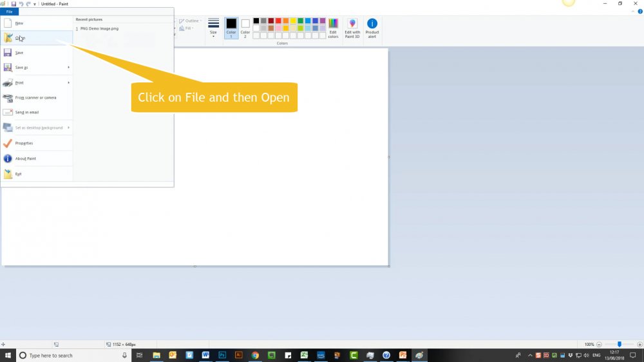Open Task View on taskbar
This screenshot has width=644, height=362.
(139, 356)
